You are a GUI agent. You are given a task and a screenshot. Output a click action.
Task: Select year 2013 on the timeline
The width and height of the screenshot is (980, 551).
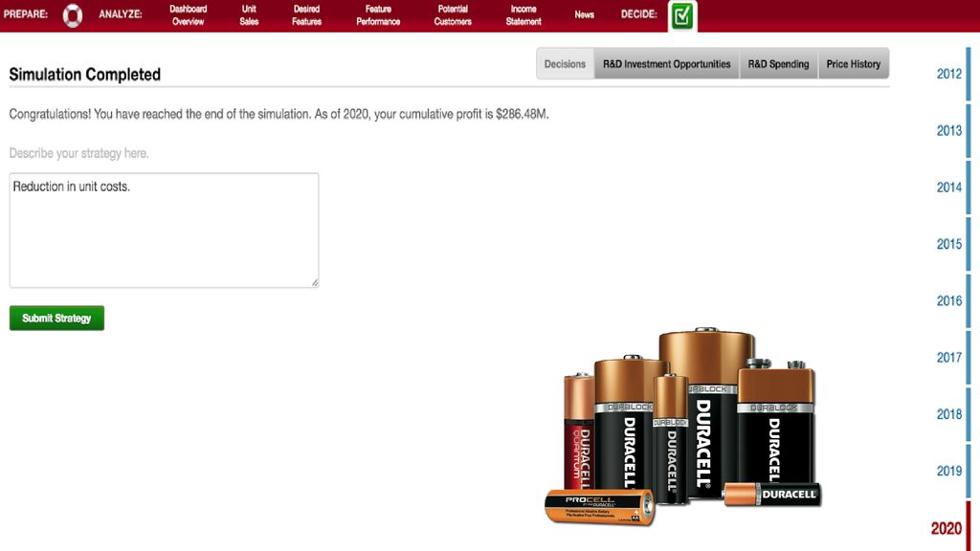(948, 130)
